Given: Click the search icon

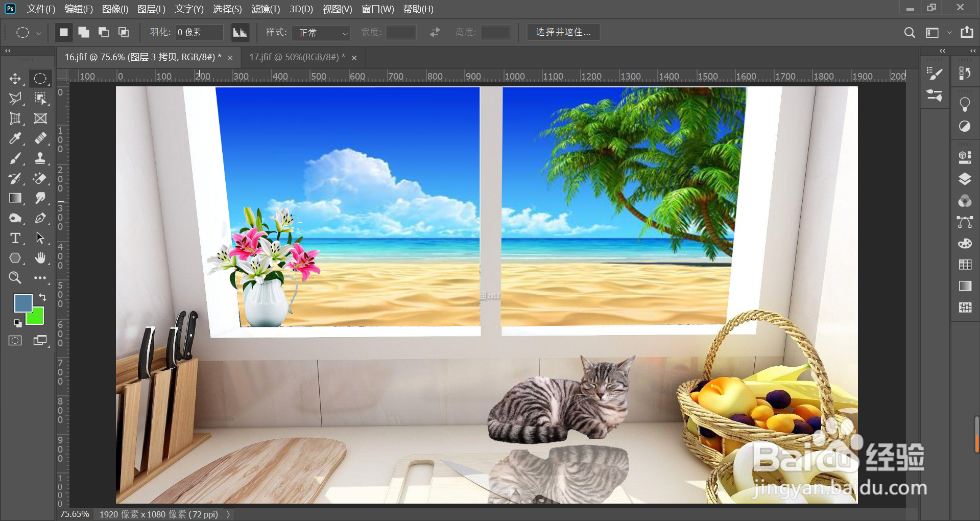Looking at the screenshot, I should click(x=910, y=33).
